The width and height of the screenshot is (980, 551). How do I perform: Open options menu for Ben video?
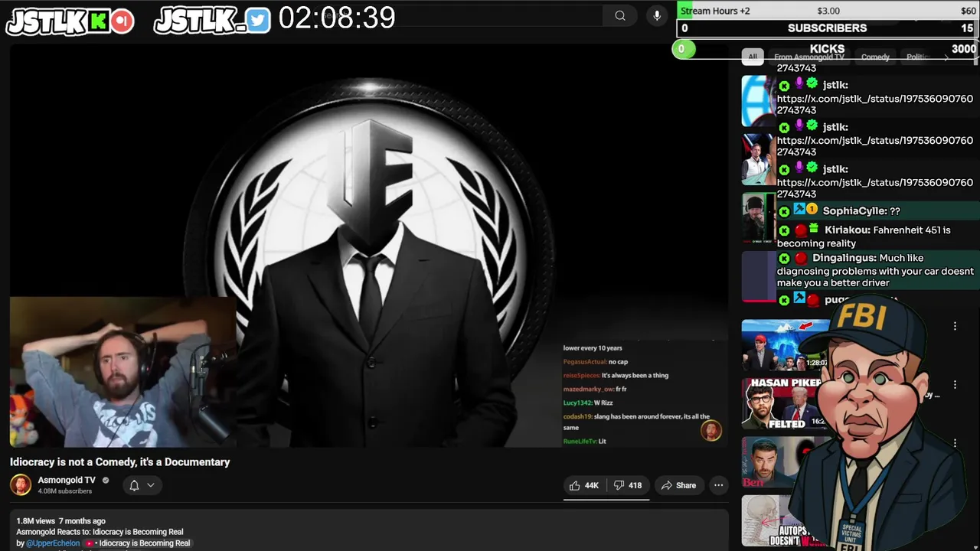pyautogui.click(x=955, y=443)
